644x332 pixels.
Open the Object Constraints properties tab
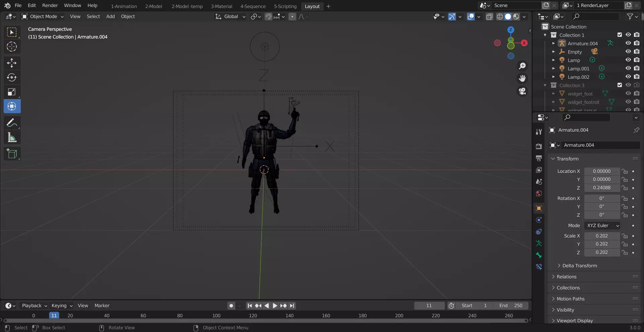pyautogui.click(x=539, y=231)
